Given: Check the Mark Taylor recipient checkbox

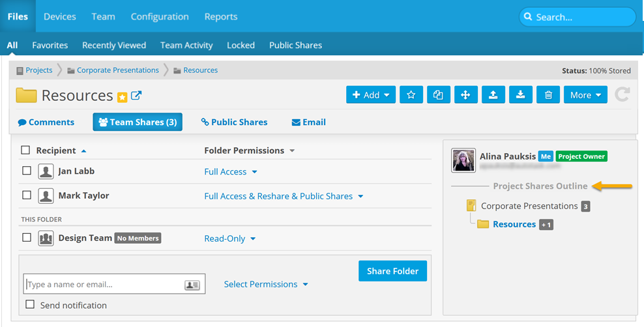Looking at the screenshot, I should (27, 195).
